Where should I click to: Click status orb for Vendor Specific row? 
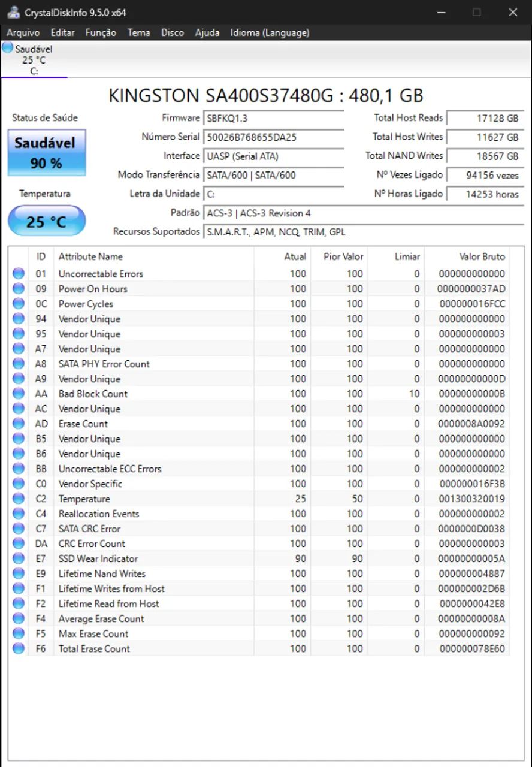pos(19,484)
